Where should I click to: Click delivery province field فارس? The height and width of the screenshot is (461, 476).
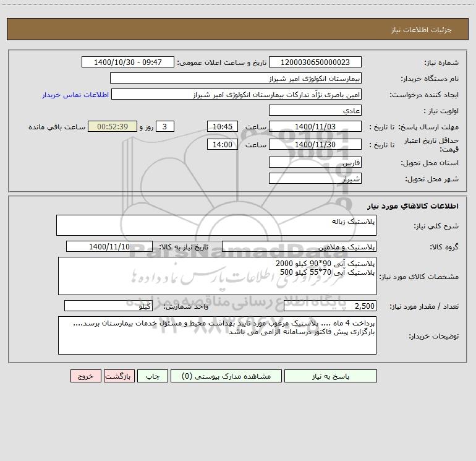[315, 162]
